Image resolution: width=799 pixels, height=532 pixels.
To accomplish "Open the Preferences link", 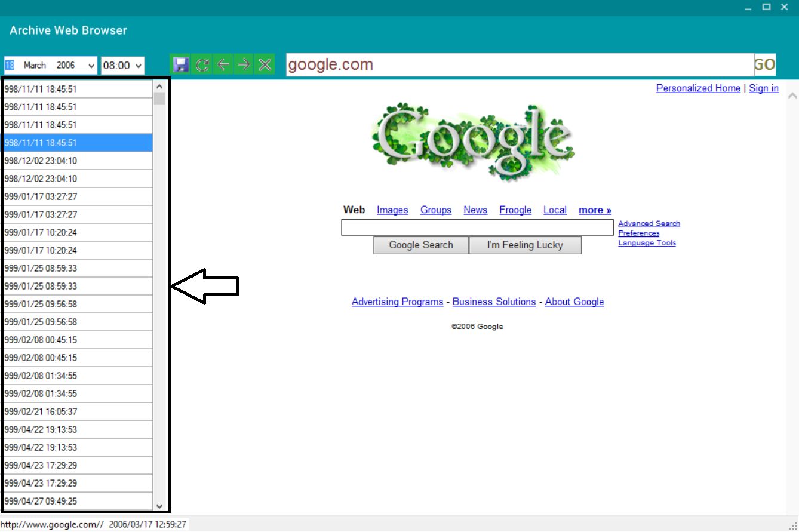I will click(x=639, y=233).
